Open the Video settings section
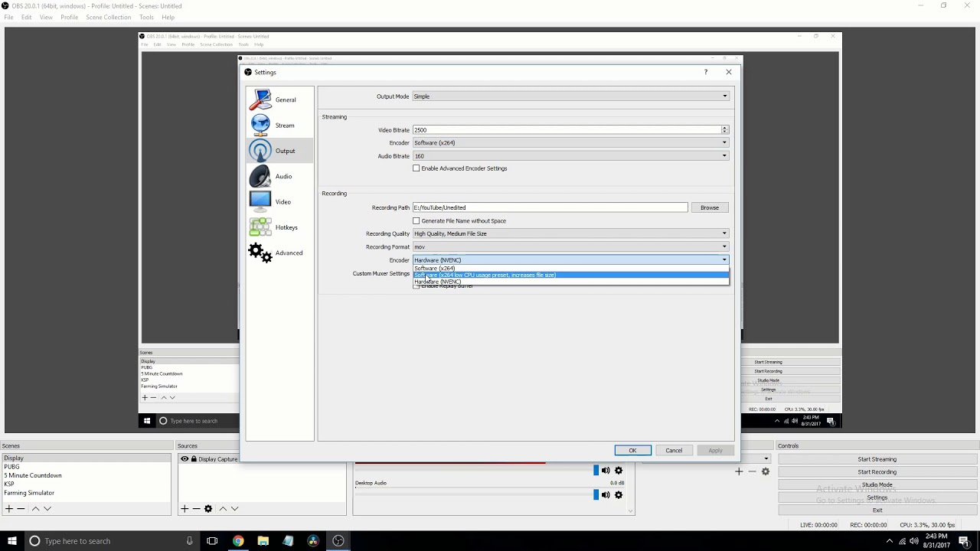The height and width of the screenshot is (551, 980). (x=279, y=202)
